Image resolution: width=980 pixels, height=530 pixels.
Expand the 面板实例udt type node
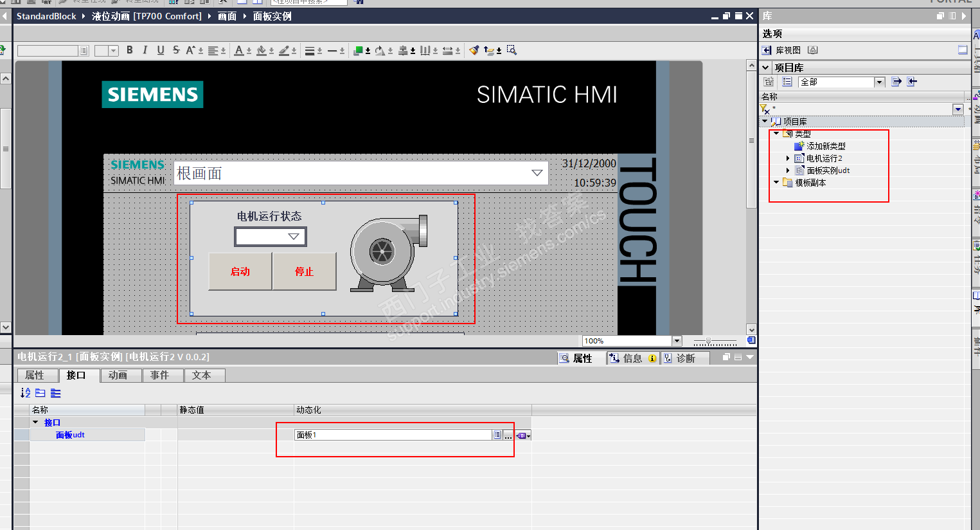(x=788, y=170)
